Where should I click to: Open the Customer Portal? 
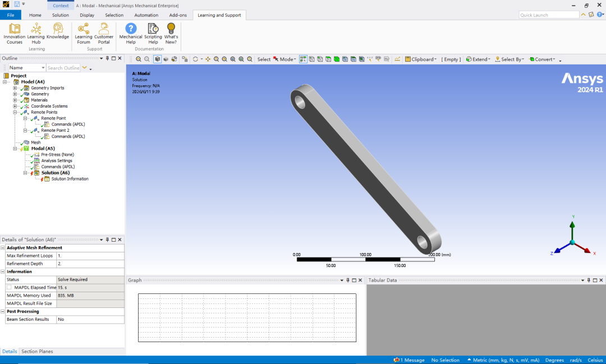(104, 34)
